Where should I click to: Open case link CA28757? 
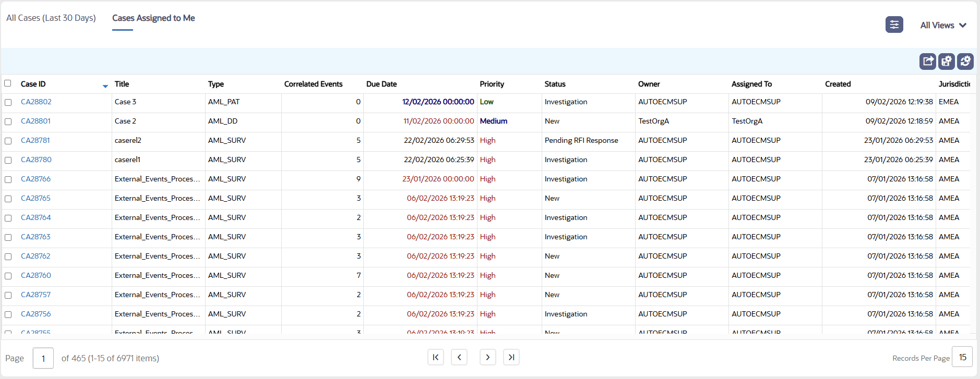pos(35,295)
